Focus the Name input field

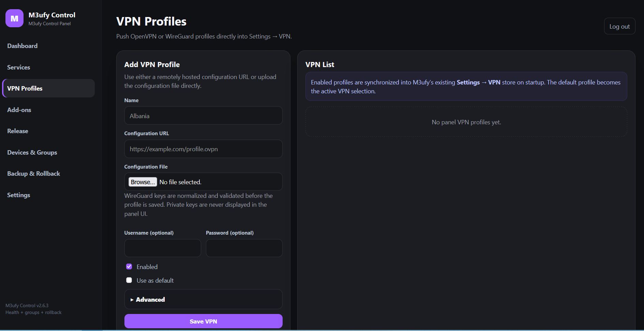pyautogui.click(x=203, y=115)
